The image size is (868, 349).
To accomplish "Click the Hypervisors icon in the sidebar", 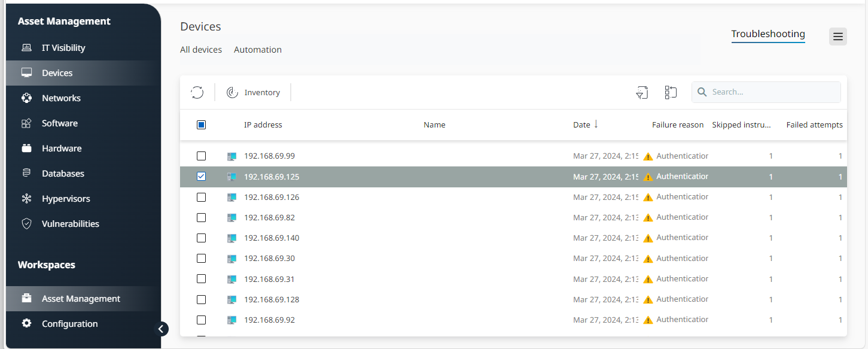I will pos(26,199).
